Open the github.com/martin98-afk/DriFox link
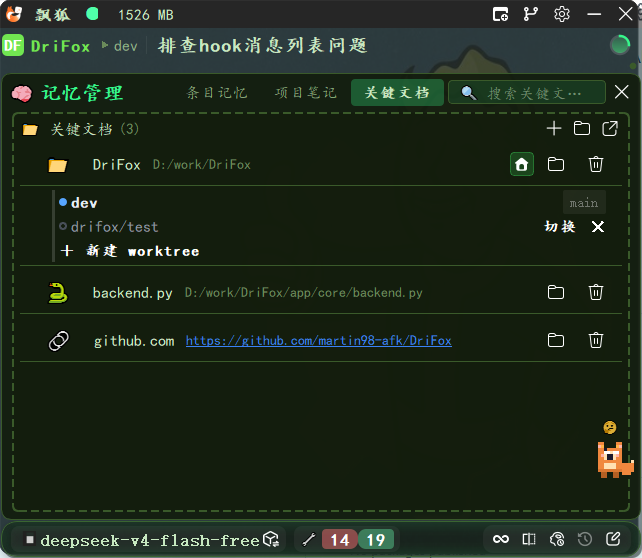 point(319,341)
